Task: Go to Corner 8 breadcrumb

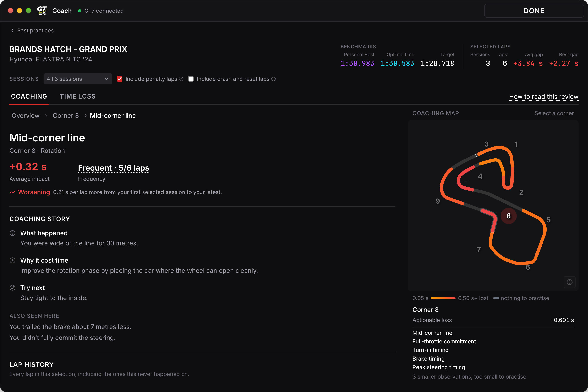Action: coord(66,116)
